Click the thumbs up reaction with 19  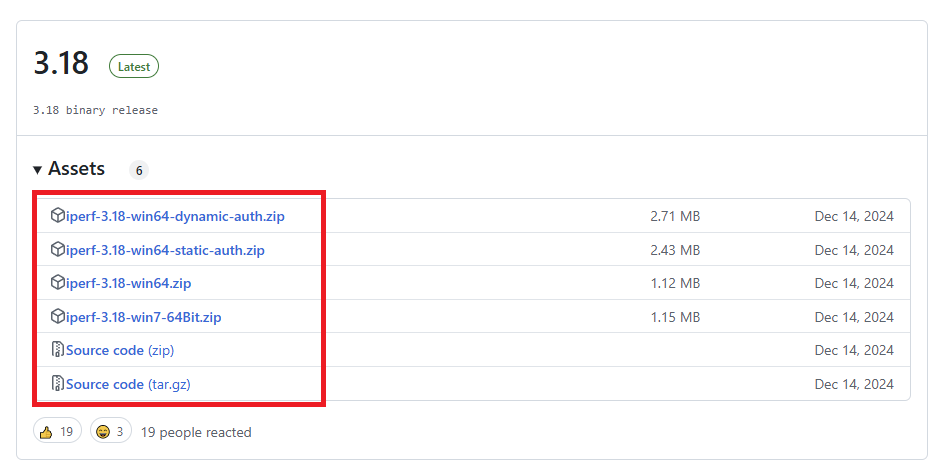(57, 432)
